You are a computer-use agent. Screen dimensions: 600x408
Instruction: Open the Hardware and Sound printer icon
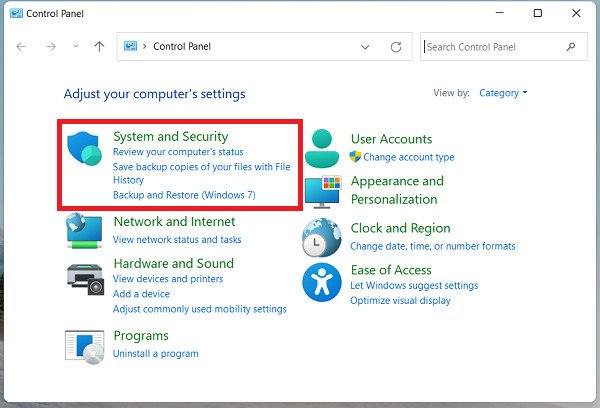(84, 277)
